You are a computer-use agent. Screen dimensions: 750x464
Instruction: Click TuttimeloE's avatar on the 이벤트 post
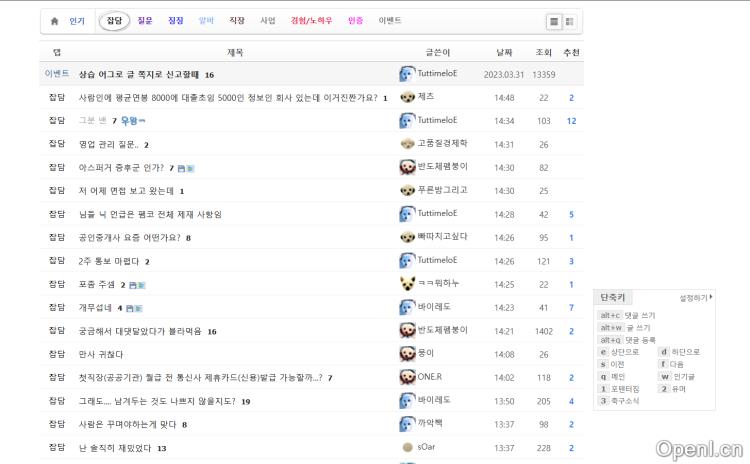pyautogui.click(x=407, y=74)
